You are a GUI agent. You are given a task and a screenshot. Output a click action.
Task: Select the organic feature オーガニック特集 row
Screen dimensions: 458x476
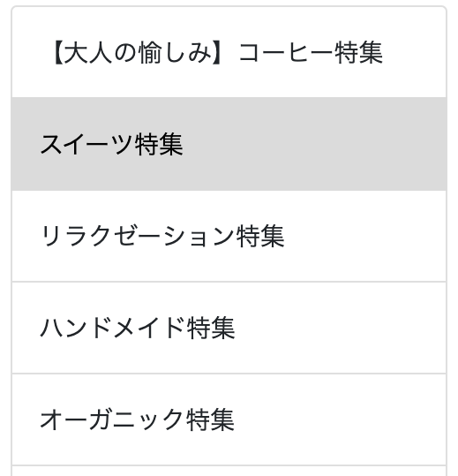click(229, 419)
